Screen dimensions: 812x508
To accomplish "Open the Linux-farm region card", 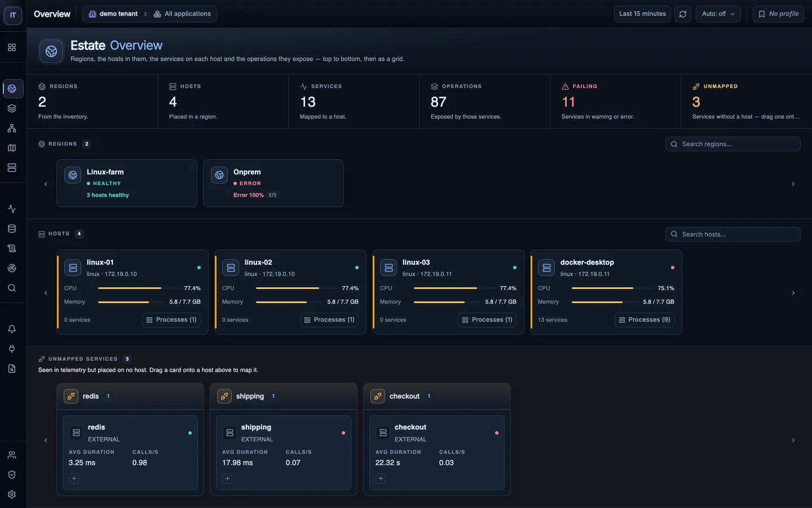I will [127, 183].
